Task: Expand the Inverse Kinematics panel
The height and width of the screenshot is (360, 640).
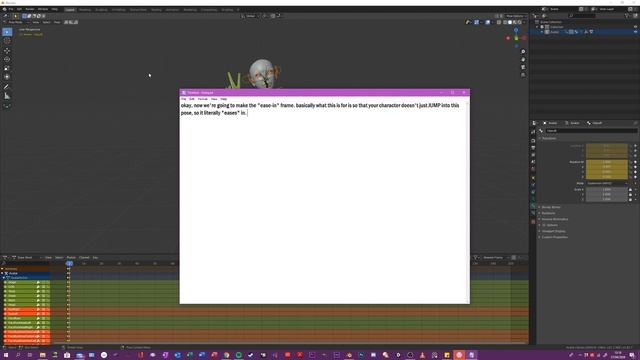Action: click(x=554, y=219)
